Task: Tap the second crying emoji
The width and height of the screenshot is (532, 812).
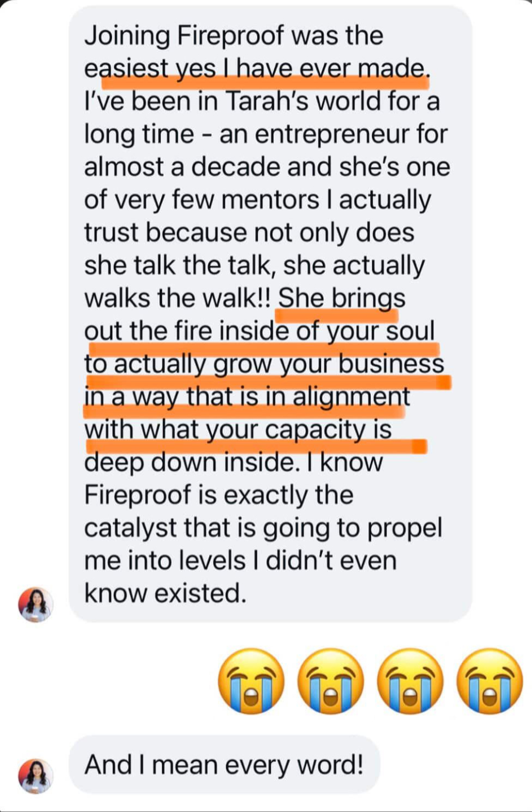Action: [331, 681]
